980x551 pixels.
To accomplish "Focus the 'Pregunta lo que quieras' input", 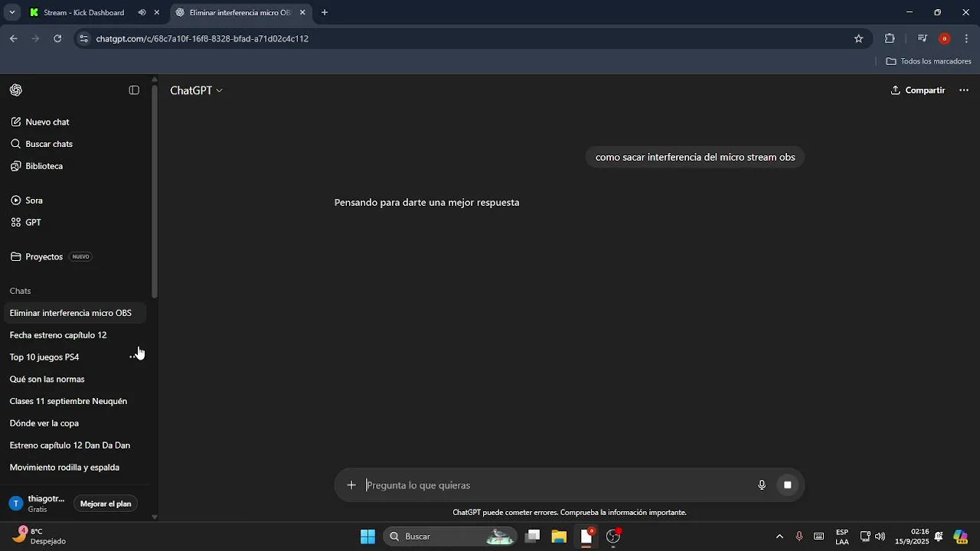I will [557, 485].
